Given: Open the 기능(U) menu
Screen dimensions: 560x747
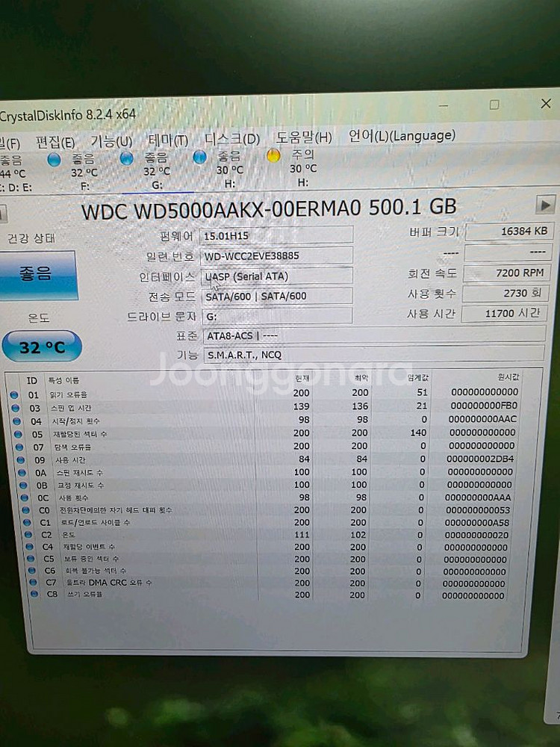Looking at the screenshot, I should pyautogui.click(x=111, y=141).
